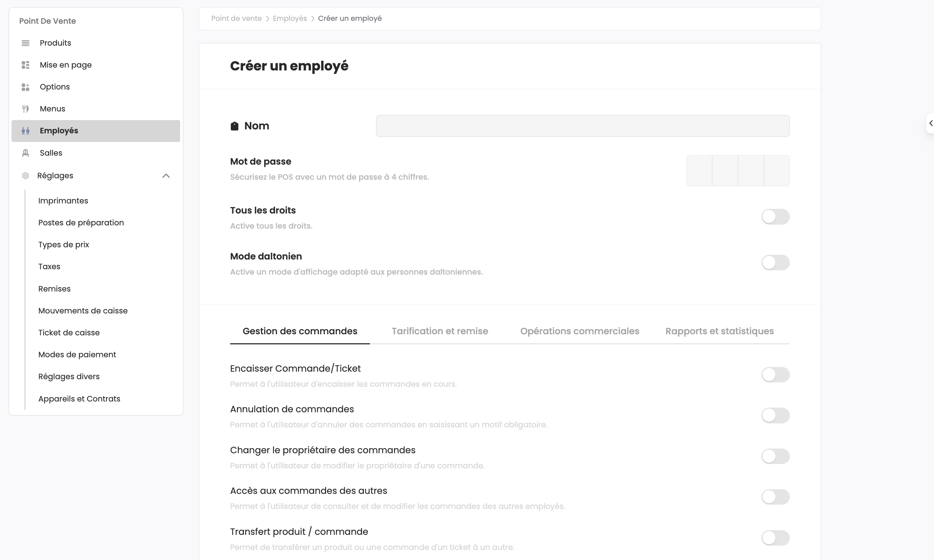Image resolution: width=934 pixels, height=560 pixels.
Task: Click the Mise en page layout icon
Action: coord(25,65)
